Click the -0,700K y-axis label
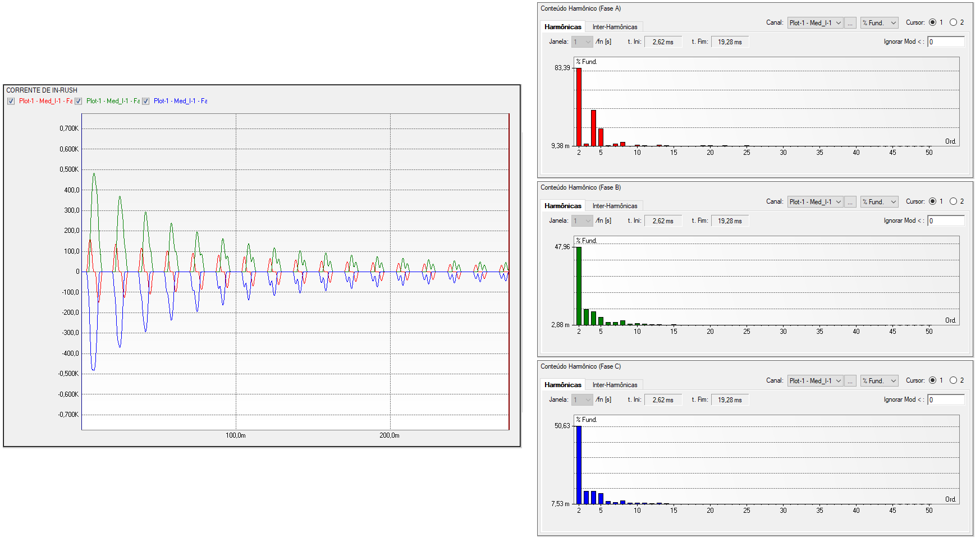This screenshot has width=980, height=542. [68, 415]
